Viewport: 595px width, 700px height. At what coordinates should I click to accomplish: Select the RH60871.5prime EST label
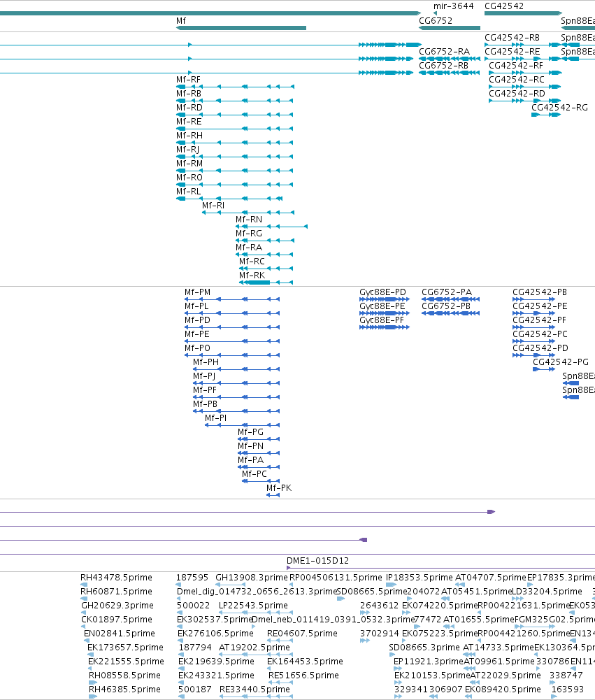(x=116, y=592)
